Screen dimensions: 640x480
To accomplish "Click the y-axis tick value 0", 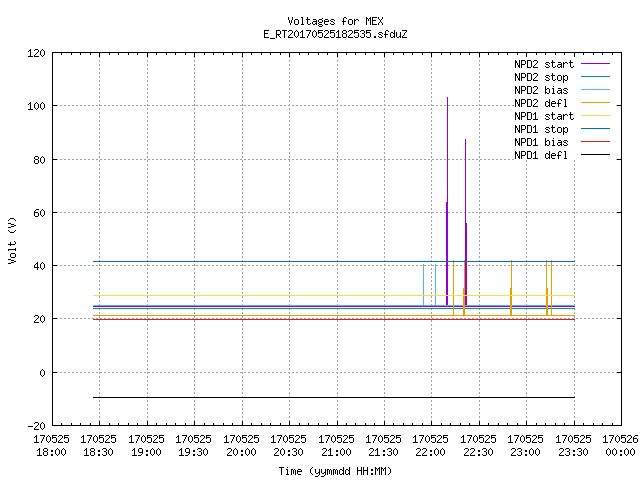I will 42,373.
